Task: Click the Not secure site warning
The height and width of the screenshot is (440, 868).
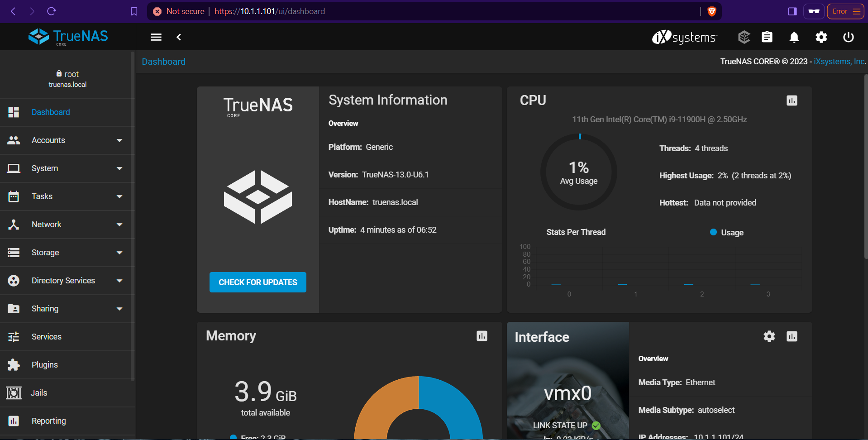Action: [x=179, y=11]
